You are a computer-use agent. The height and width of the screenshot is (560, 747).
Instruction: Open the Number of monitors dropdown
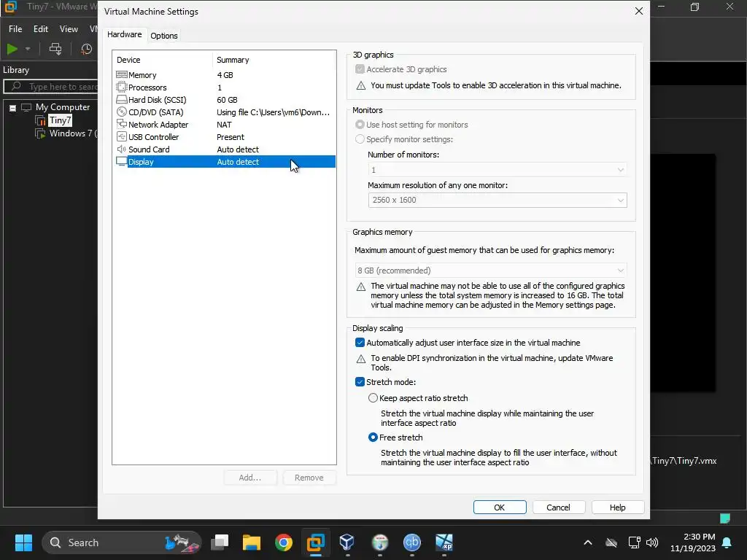point(498,169)
